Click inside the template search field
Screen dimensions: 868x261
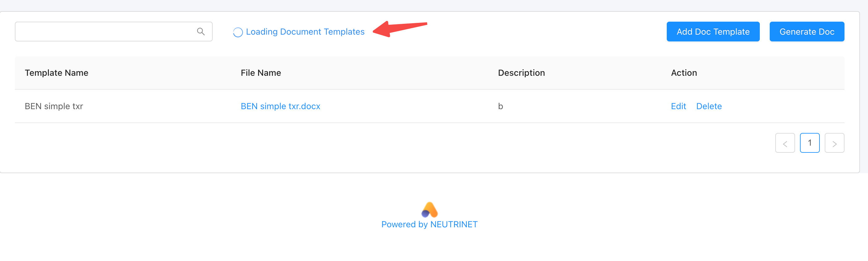(x=104, y=32)
